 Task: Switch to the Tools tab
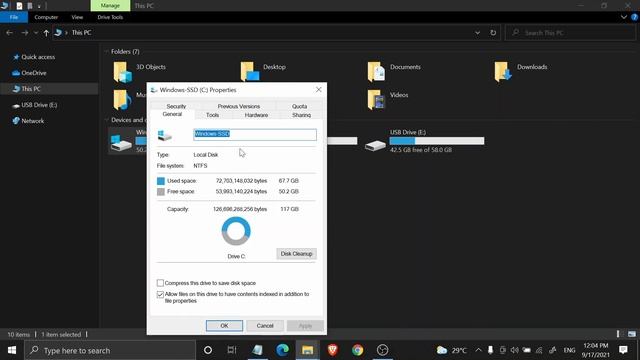point(212,115)
